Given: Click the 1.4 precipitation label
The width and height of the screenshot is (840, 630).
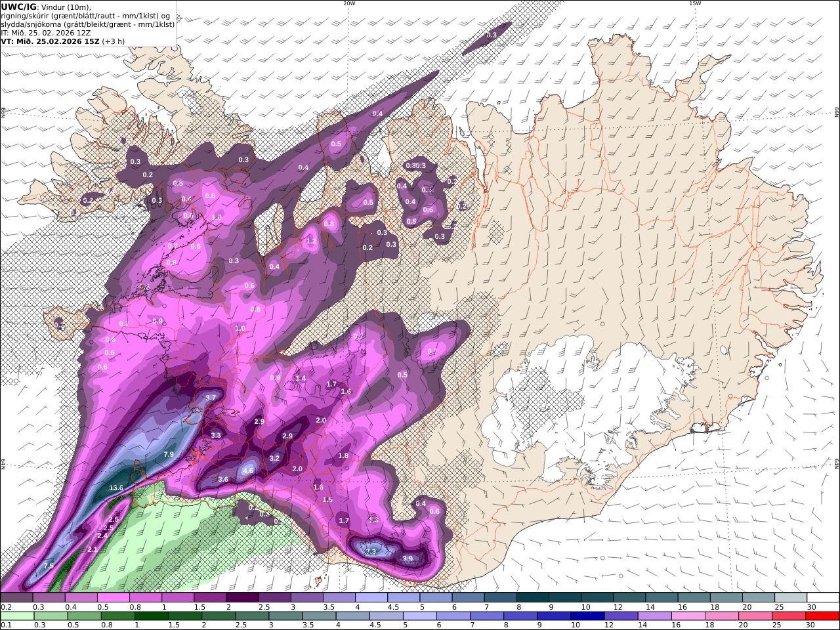Looking at the screenshot, I should pyautogui.click(x=301, y=378).
